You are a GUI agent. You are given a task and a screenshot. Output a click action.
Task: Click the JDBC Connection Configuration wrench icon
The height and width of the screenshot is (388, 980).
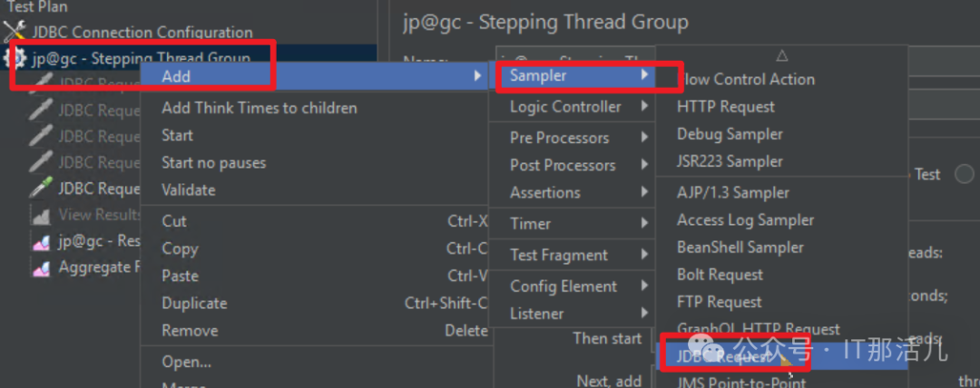click(15, 33)
